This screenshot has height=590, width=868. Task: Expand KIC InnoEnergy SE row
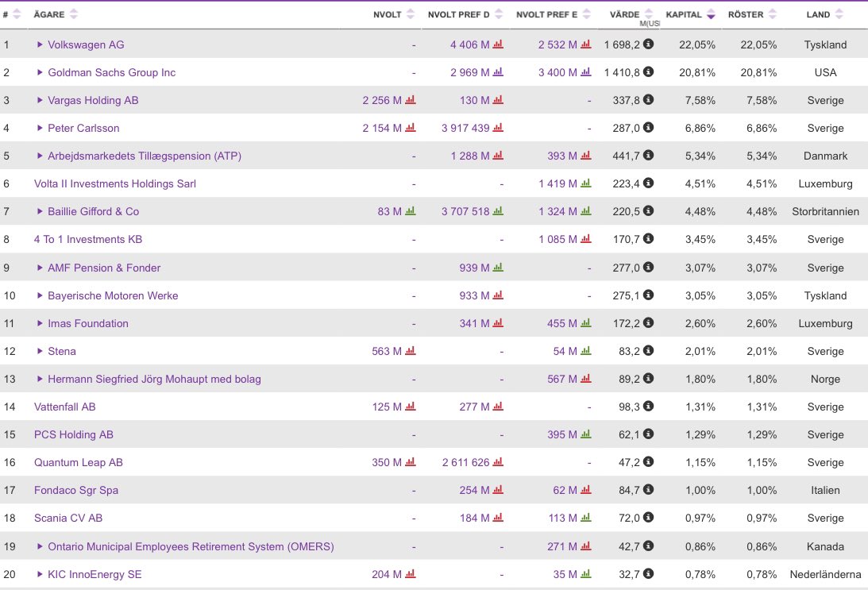click(x=40, y=574)
